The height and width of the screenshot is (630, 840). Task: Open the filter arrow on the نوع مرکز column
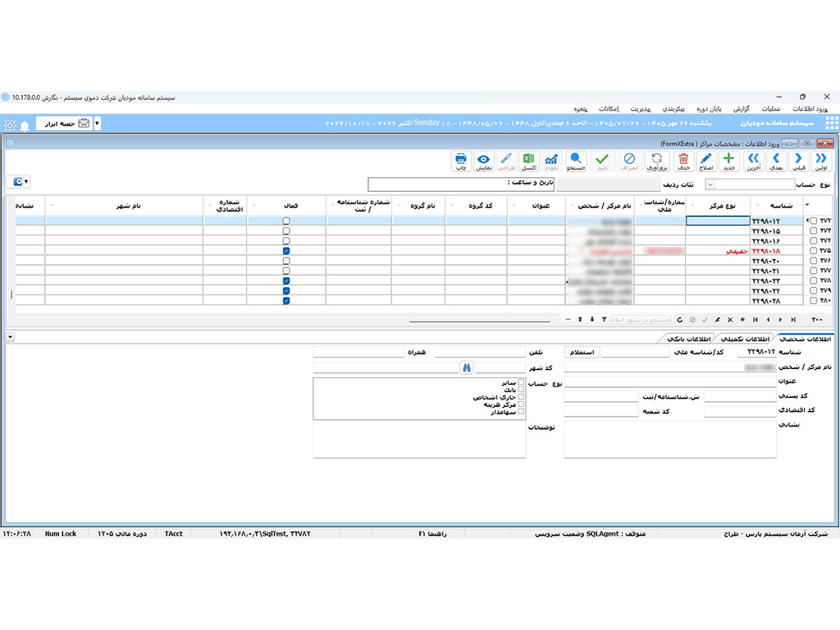pyautogui.click(x=692, y=206)
